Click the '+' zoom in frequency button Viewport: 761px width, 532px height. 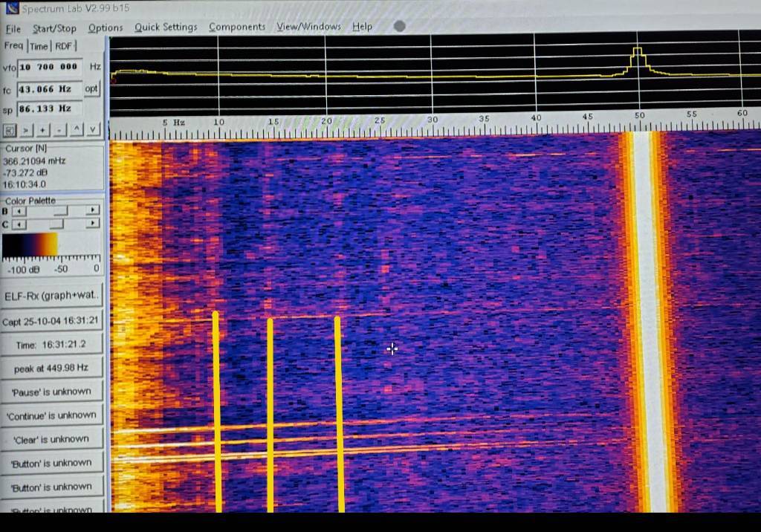tap(42, 130)
